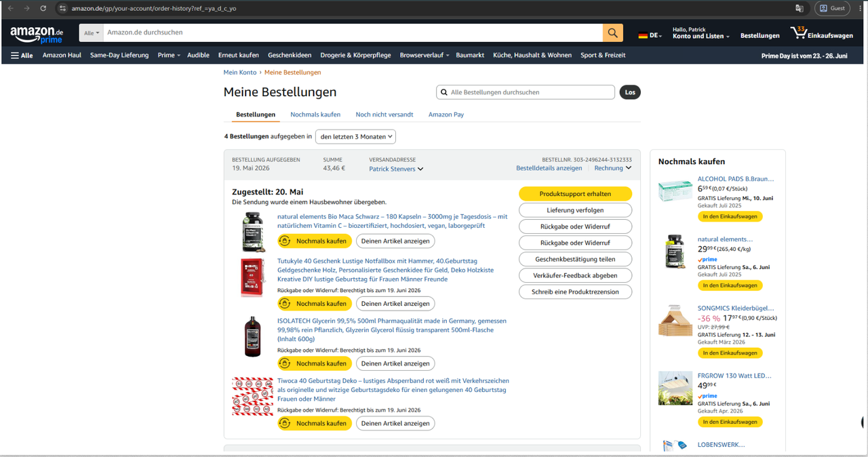
Task: Click the browser address bar URL
Action: [154, 8]
